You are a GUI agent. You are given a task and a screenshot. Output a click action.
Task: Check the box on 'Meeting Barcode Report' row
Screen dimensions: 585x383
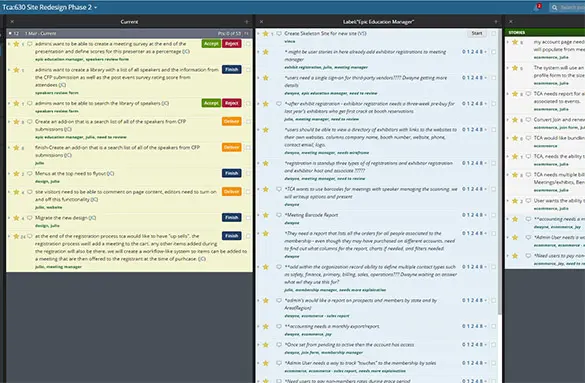click(x=494, y=215)
